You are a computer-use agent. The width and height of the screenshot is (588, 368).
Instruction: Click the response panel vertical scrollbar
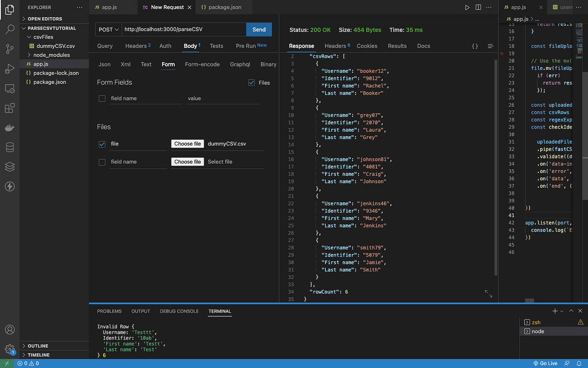(x=496, y=167)
